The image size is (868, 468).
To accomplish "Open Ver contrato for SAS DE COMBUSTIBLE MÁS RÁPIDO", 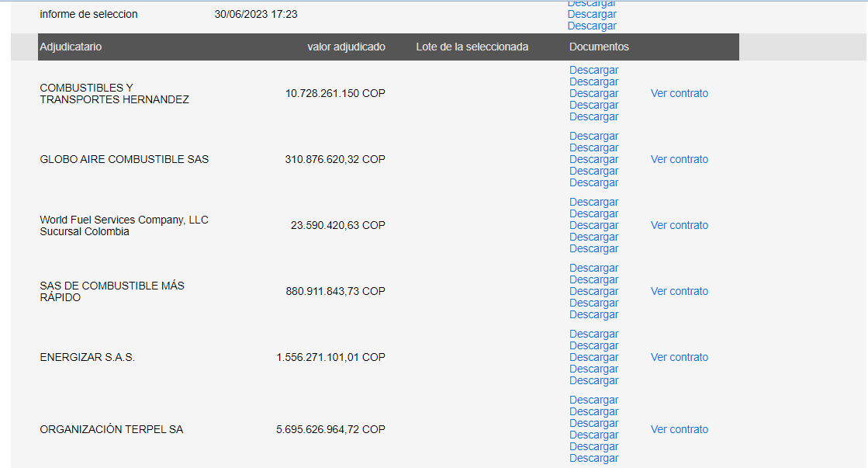I will click(680, 291).
